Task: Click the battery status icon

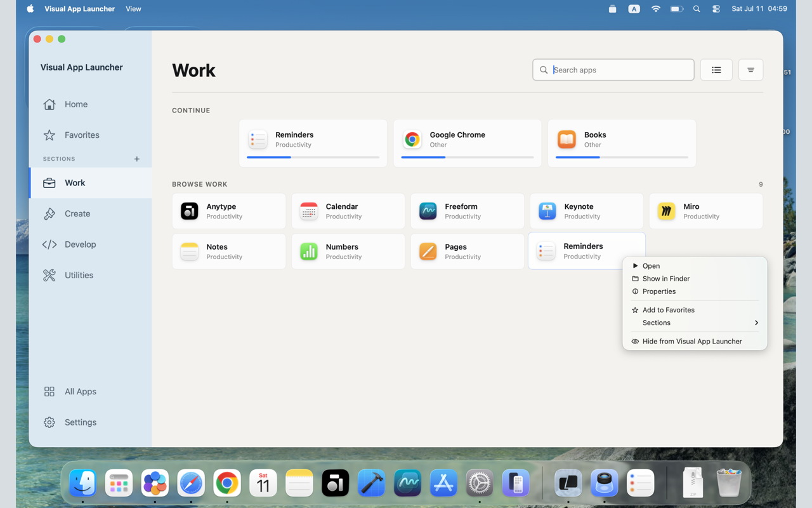Action: click(677, 9)
